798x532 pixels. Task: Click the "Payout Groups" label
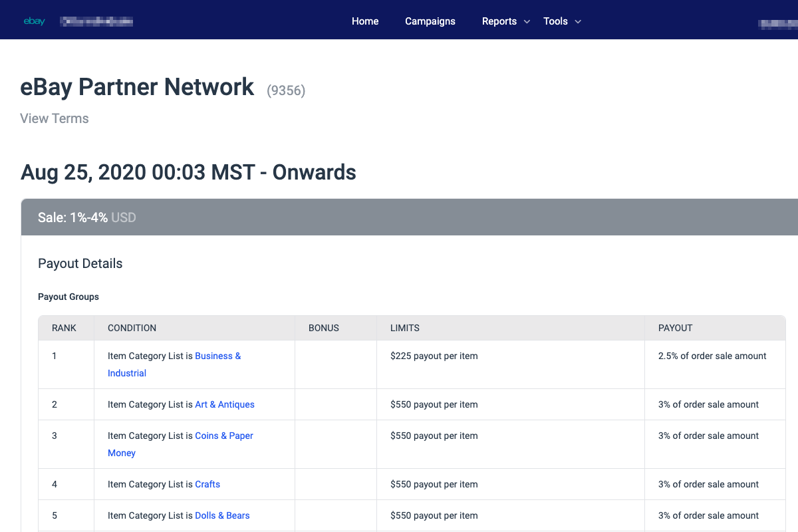pos(68,297)
